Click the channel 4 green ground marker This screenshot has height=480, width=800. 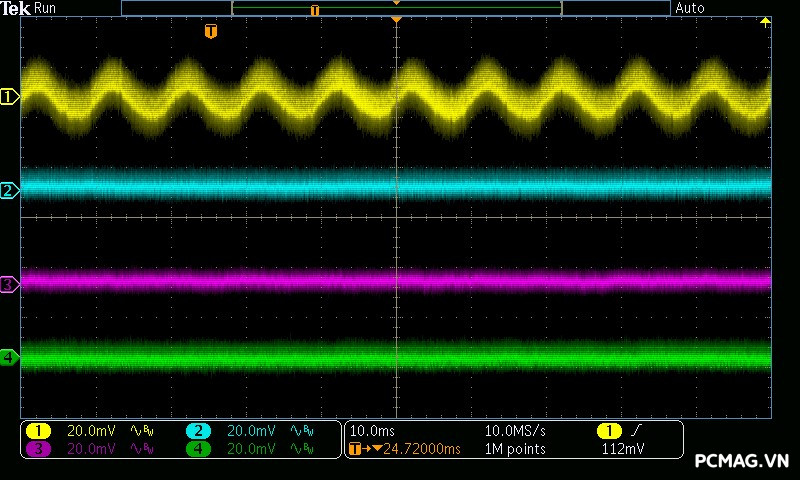tap(10, 357)
